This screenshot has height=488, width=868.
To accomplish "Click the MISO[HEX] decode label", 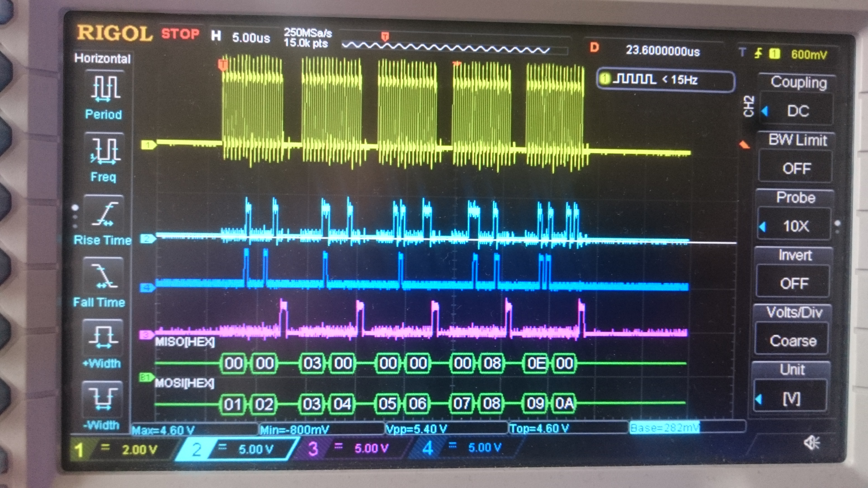I will point(185,342).
